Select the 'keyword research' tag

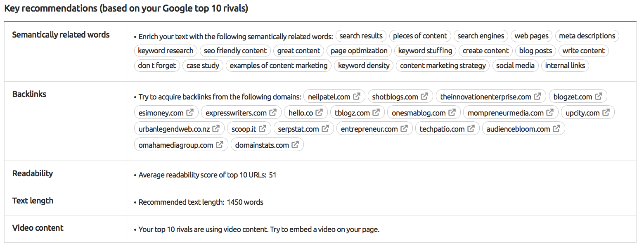click(166, 51)
